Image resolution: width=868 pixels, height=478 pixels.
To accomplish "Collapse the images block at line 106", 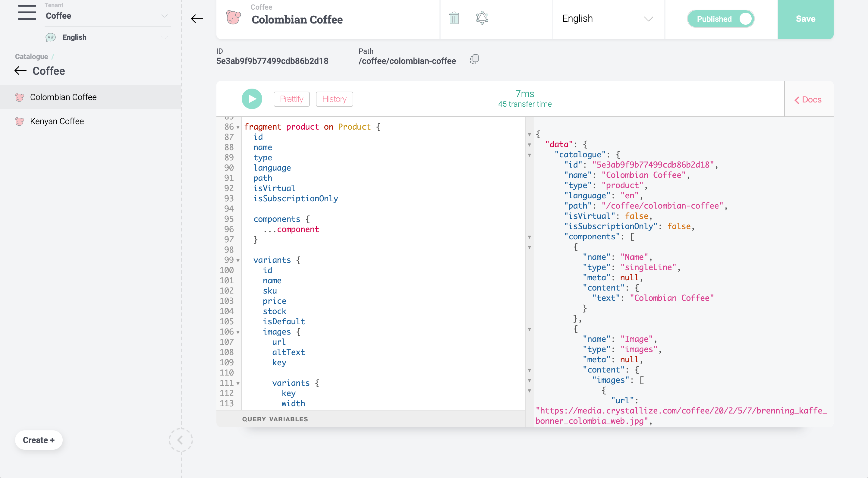I will 238,332.
